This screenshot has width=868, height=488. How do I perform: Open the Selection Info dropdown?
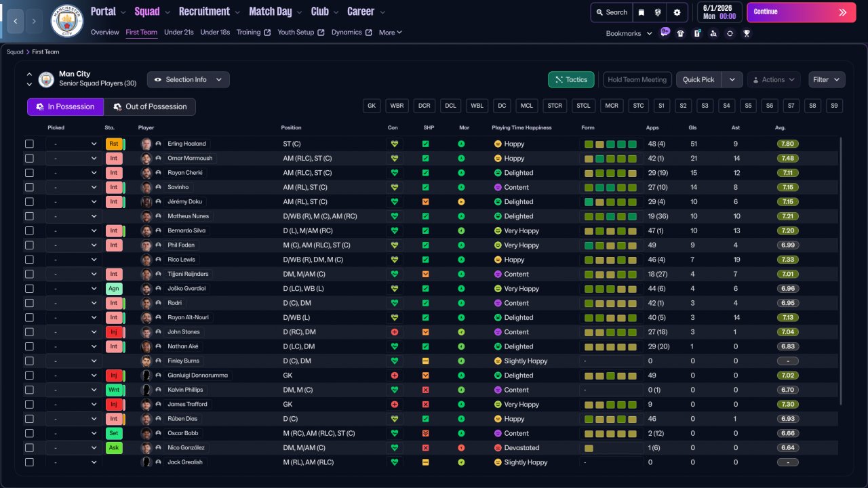(188, 80)
